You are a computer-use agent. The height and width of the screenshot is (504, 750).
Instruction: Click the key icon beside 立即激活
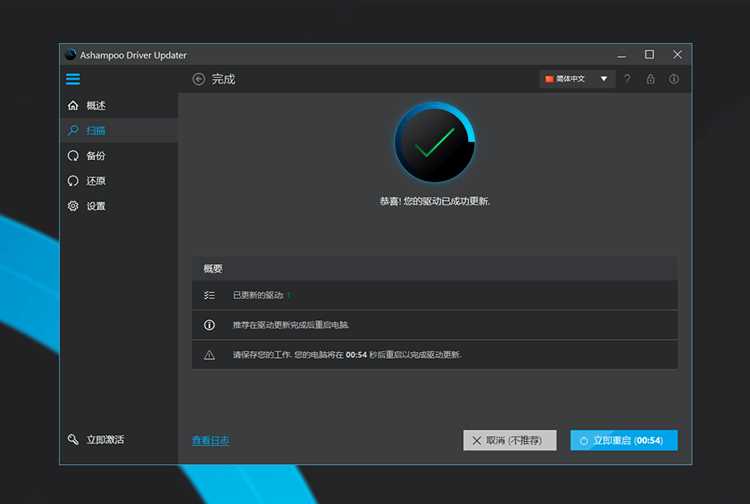pyautogui.click(x=73, y=439)
